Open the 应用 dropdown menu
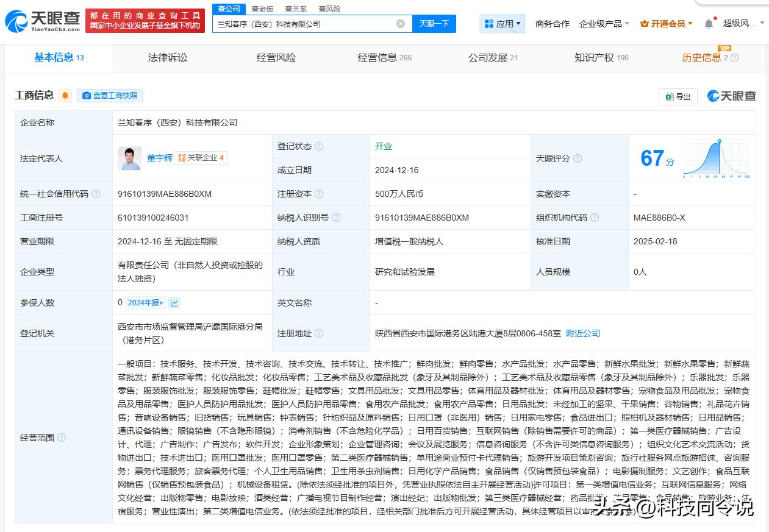This screenshot has width=769, height=532. click(503, 24)
